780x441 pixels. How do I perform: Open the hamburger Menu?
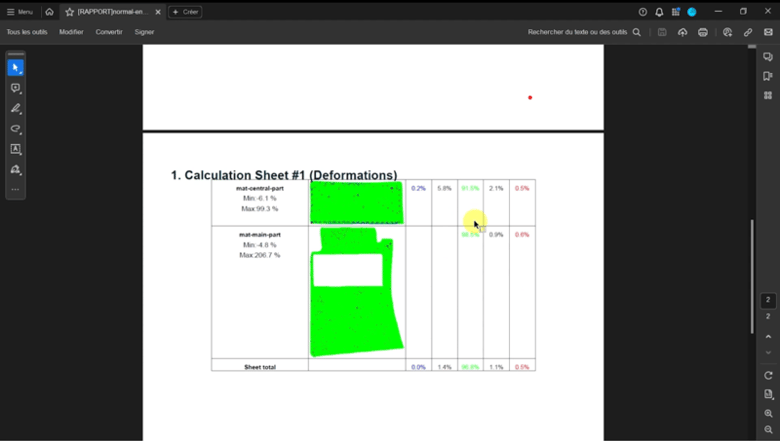[x=19, y=12]
